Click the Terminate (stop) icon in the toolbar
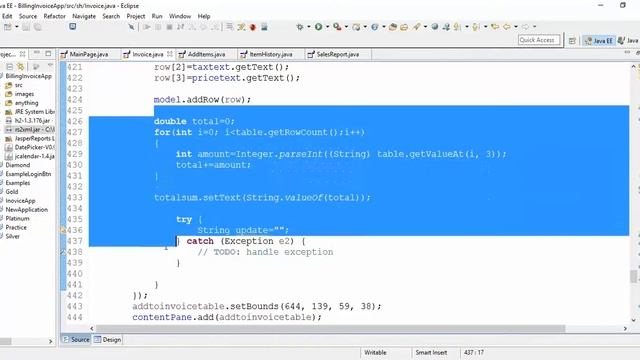This screenshot has width=640, height=360. [169, 27]
